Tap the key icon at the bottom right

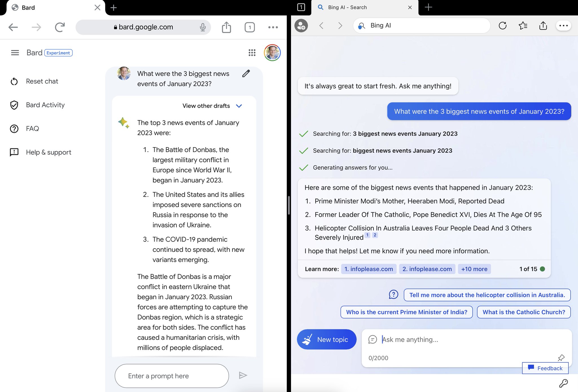click(563, 383)
